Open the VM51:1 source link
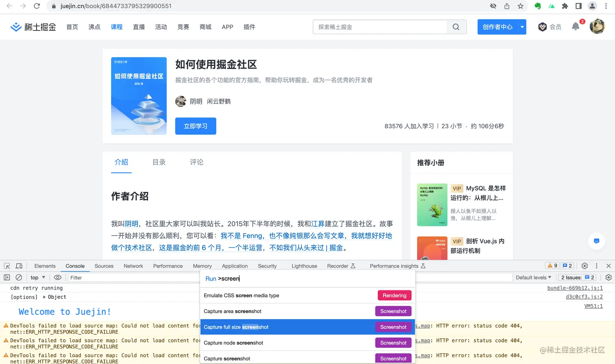Viewport: 615px width, 364px height. (593, 306)
